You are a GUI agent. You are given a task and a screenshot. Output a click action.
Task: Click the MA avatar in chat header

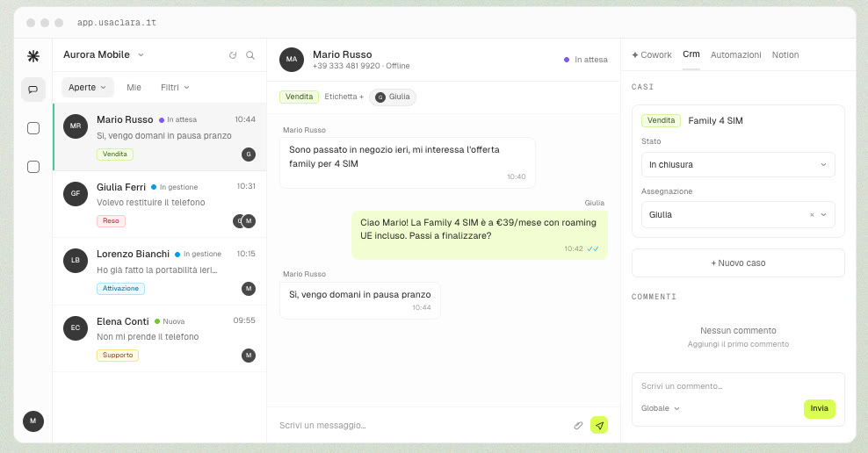click(x=292, y=59)
